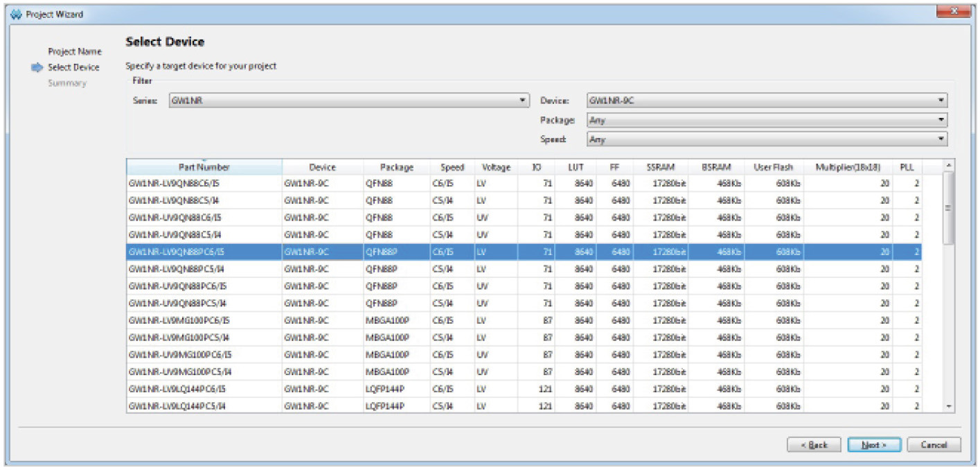
Task: Click the Project Wizard title bar icon
Action: click(17, 15)
